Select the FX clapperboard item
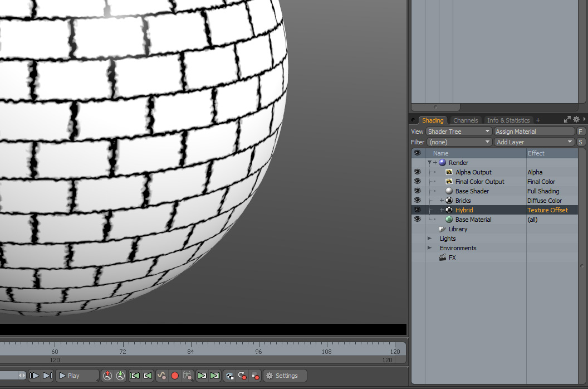This screenshot has width=588, height=389. 447,257
